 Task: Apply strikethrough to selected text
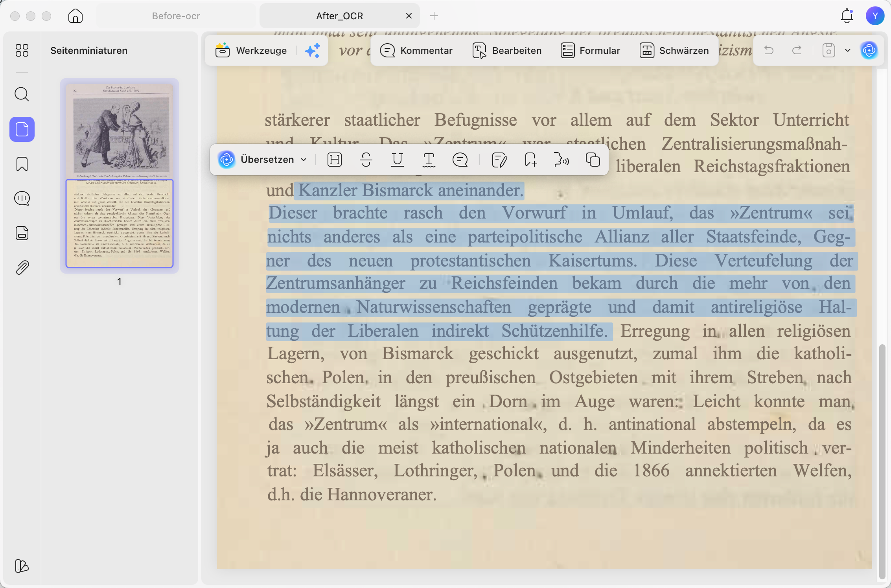tap(366, 160)
